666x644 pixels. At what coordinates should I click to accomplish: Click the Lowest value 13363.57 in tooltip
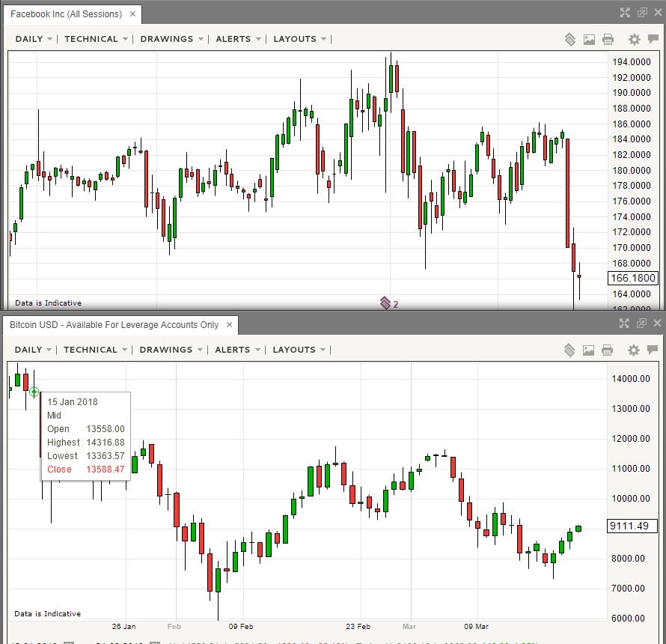[106, 456]
